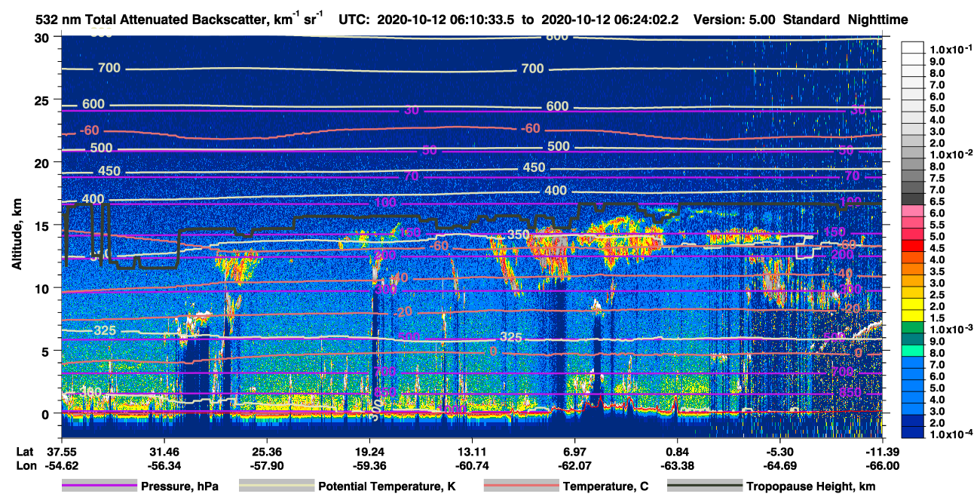This screenshot has width=980, height=503.
Task: Select the UTC start time '2020-10-12 06:10:33.5'
Action: (445, 20)
